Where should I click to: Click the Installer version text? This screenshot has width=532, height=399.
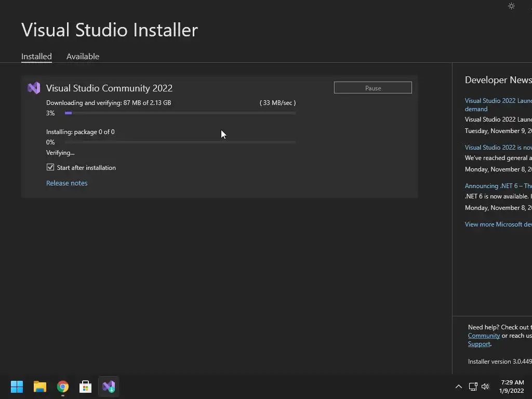500,362
